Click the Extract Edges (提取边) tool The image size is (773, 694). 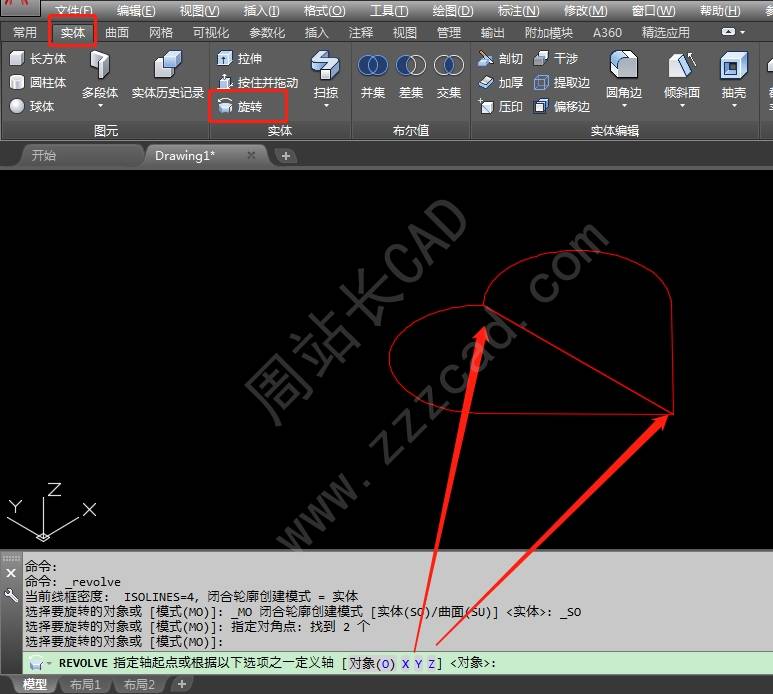(x=562, y=82)
